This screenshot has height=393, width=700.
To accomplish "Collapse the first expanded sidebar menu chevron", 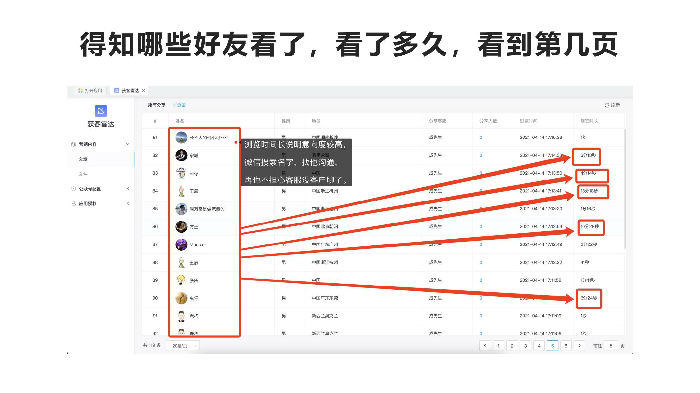I will 127,144.
